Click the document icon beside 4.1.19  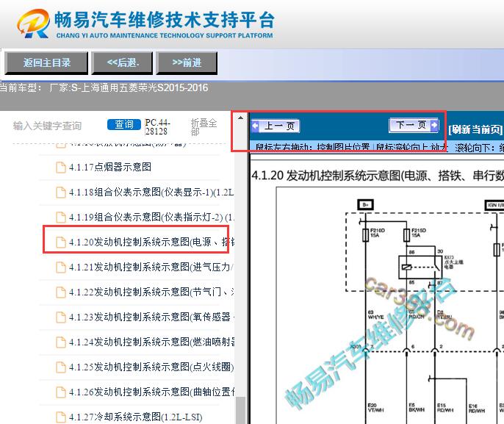(x=61, y=218)
